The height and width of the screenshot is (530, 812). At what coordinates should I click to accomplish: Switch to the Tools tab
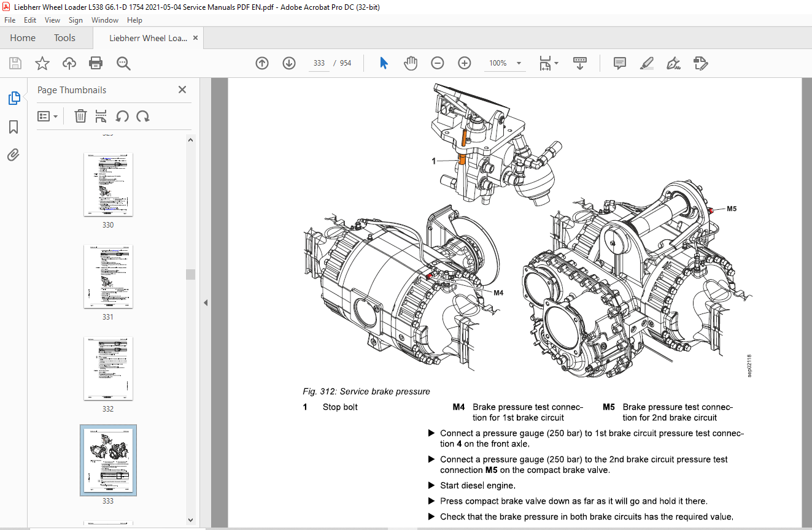(x=64, y=38)
